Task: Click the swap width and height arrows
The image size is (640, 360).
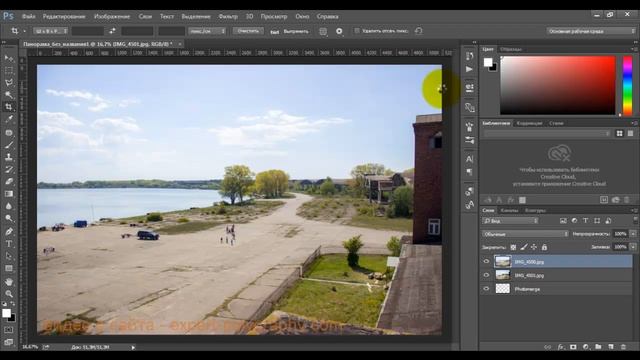Action: tap(112, 31)
